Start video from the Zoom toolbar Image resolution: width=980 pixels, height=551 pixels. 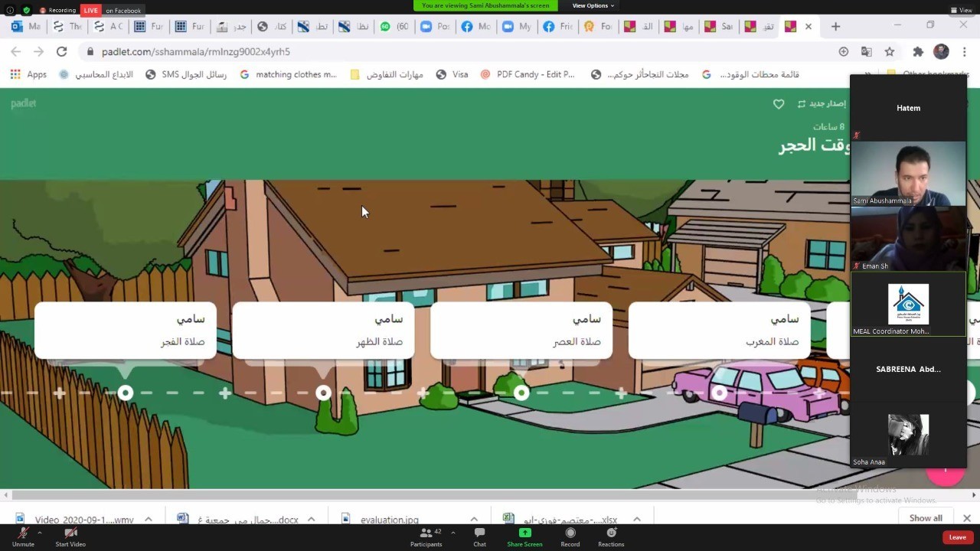pos(70,534)
